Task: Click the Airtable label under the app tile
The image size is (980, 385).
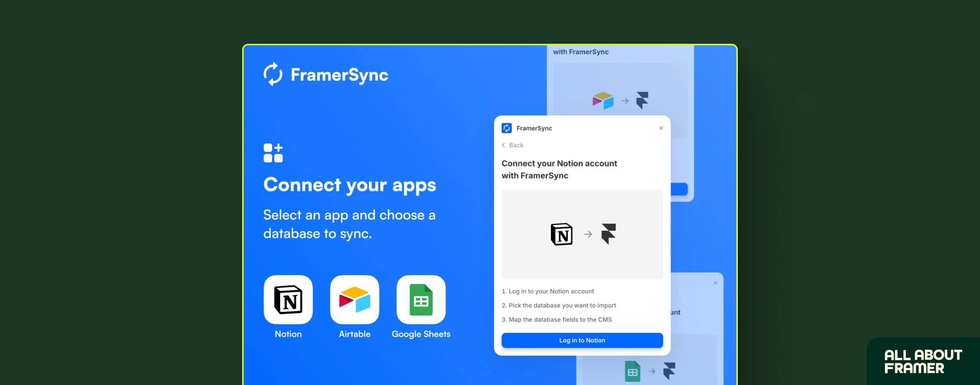Action: click(355, 334)
